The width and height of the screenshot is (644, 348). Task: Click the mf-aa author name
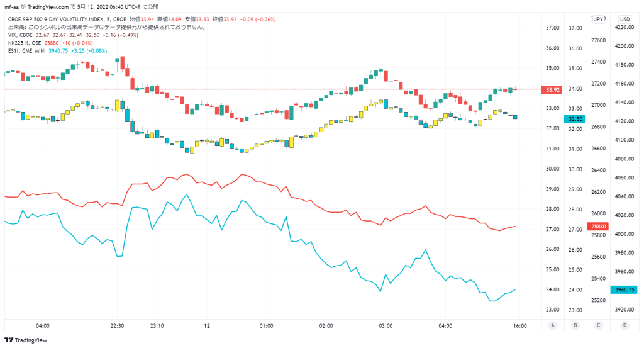coord(11,7)
